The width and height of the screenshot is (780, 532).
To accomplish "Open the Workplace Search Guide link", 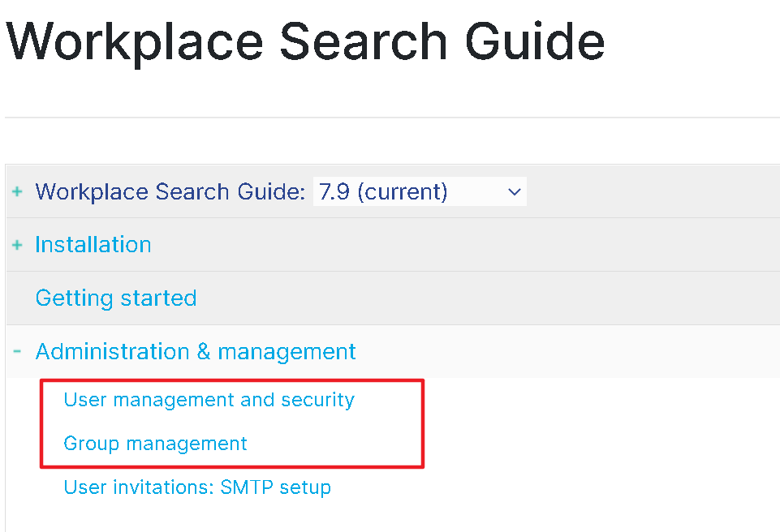I will pyautogui.click(x=170, y=192).
